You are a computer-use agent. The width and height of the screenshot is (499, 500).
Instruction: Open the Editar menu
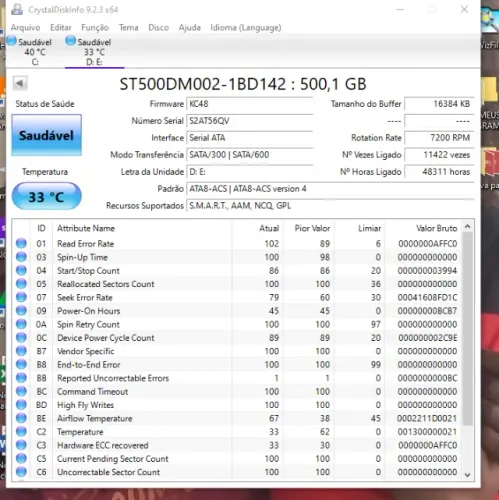pyautogui.click(x=61, y=27)
